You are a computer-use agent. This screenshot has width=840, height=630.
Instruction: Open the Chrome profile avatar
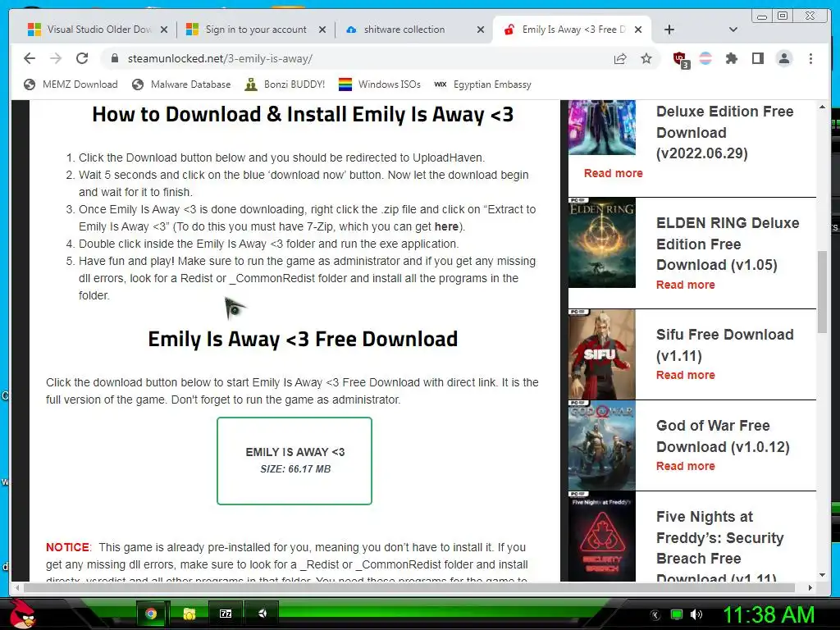click(x=784, y=58)
